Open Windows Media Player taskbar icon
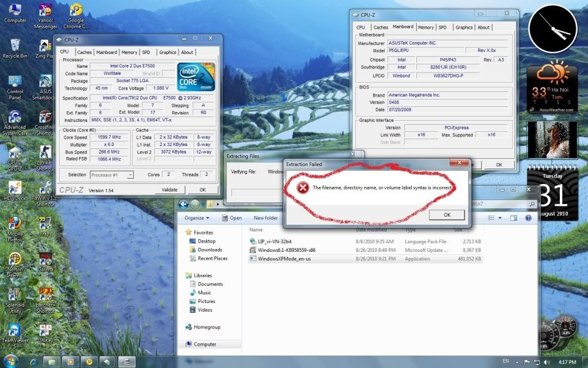The height and width of the screenshot is (368, 588). coord(70,362)
